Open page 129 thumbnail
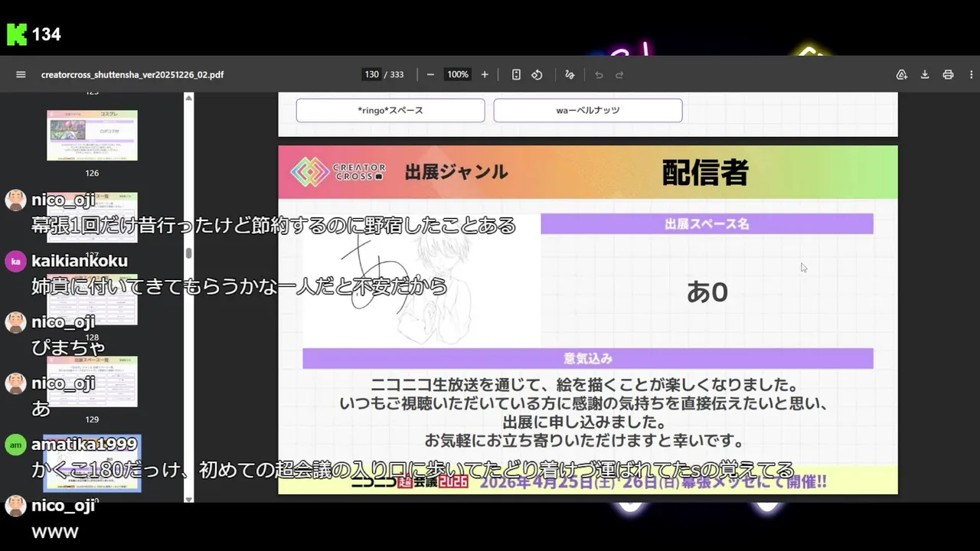This screenshot has height=551, width=980. [92, 382]
